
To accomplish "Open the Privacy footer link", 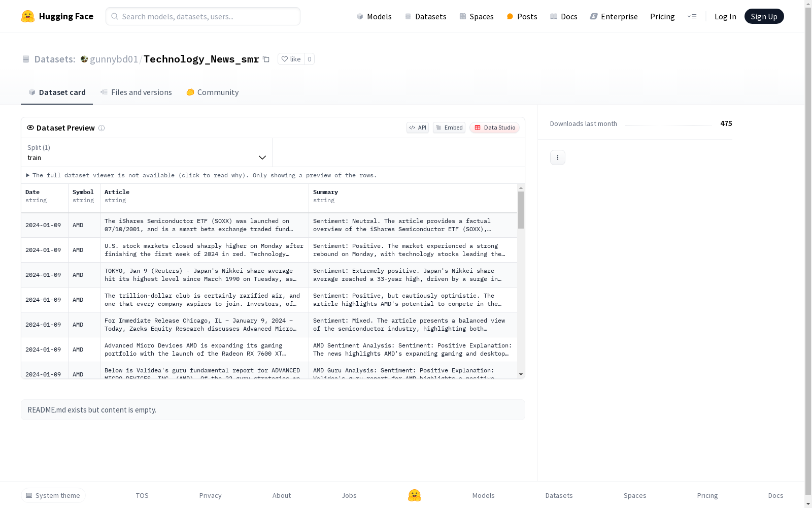I will tap(211, 495).
